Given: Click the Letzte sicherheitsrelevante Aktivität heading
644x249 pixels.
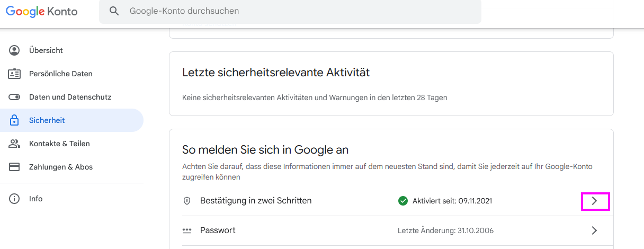Looking at the screenshot, I should click(276, 73).
